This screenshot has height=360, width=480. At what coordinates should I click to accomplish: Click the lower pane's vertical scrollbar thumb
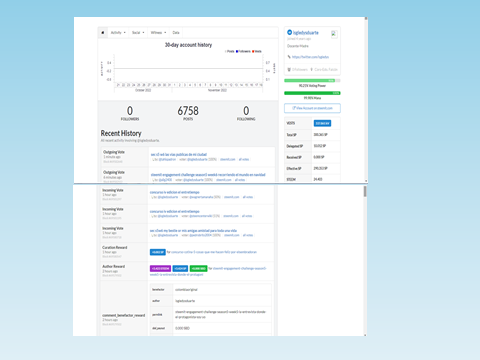365,192
